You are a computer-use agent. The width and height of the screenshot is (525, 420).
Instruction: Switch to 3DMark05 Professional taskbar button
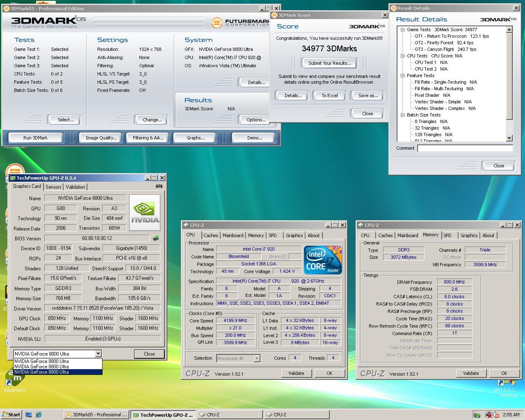pyautogui.click(x=96, y=415)
